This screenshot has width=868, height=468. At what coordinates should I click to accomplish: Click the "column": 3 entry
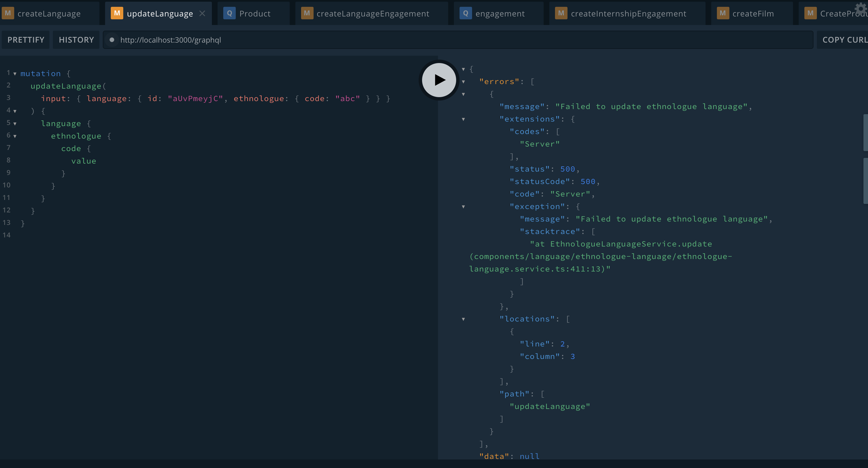click(547, 356)
